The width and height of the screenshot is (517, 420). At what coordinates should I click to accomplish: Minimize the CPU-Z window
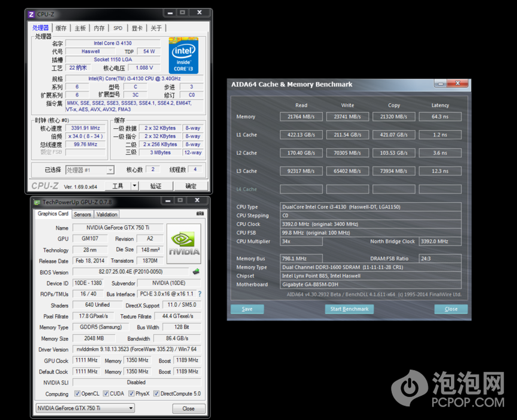[x=170, y=13]
